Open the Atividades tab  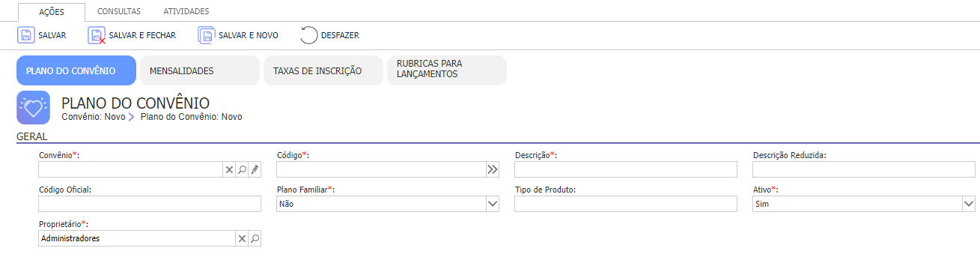pyautogui.click(x=186, y=11)
